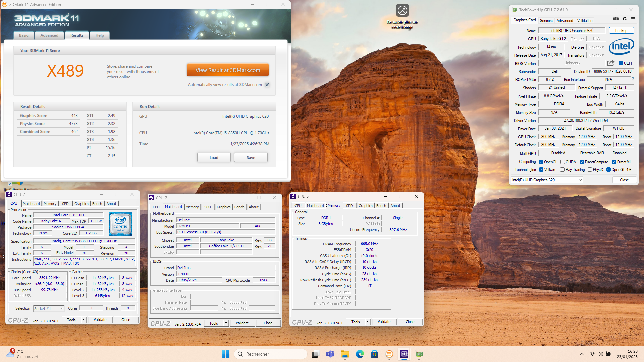Open the weather widget on taskbar
The image size is (644, 362).
(x=23, y=354)
